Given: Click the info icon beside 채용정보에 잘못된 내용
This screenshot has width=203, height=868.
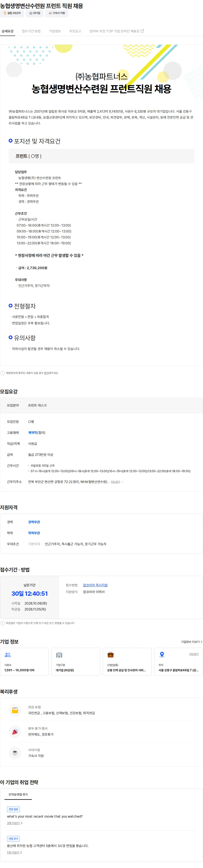Looking at the screenshot, I should tap(3, 373).
